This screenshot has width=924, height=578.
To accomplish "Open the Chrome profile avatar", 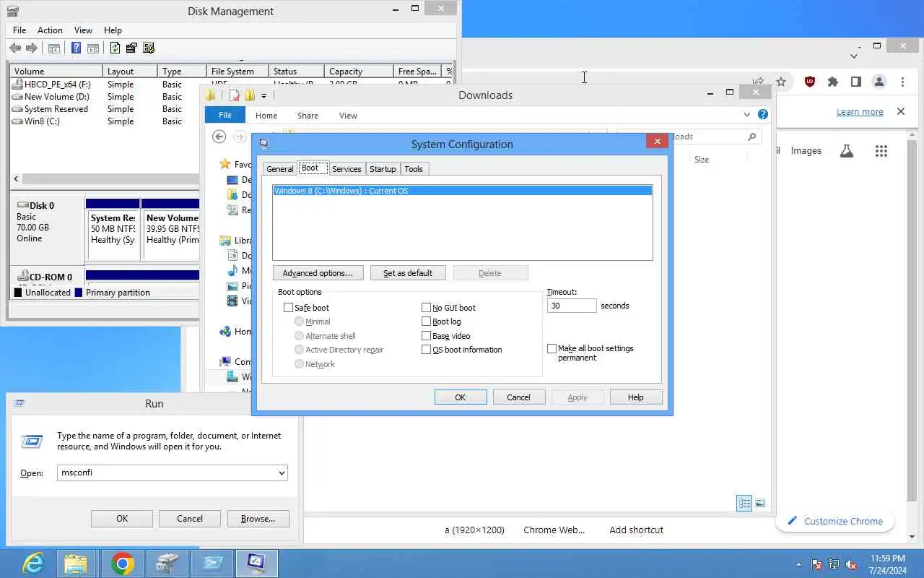I will 879,82.
